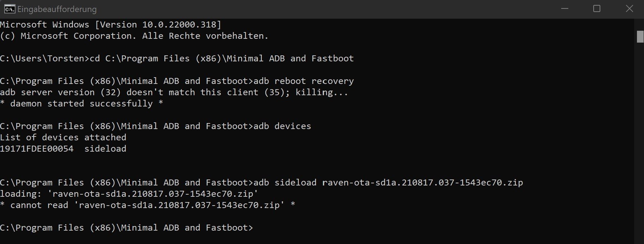Click the last empty command prompt line
This screenshot has width=644, height=244.
[x=126, y=228]
